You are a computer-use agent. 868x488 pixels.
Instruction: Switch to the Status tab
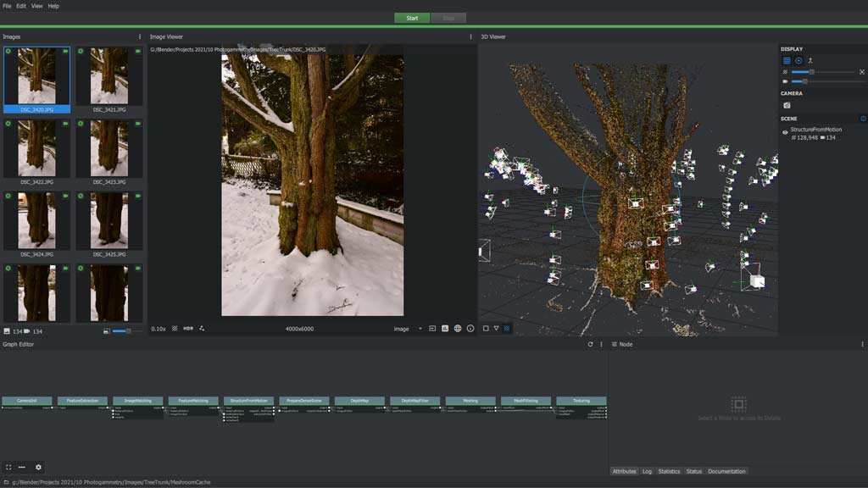pyautogui.click(x=693, y=471)
